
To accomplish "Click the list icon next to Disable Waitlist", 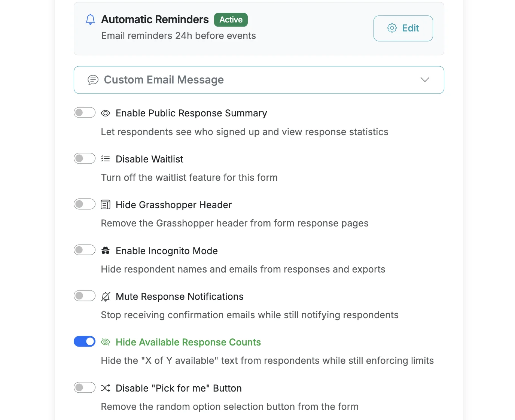I will [x=106, y=158].
